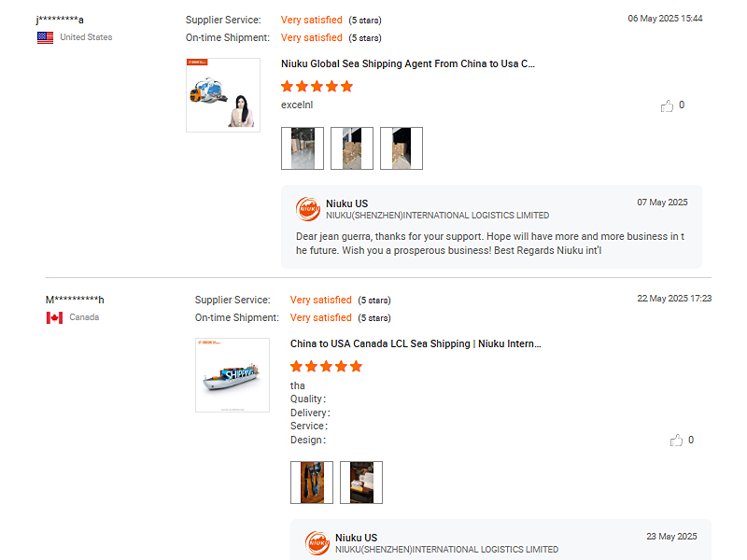Click Niuku US name in first reply
Image resolution: width=747 pixels, height=560 pixels.
tap(346, 203)
